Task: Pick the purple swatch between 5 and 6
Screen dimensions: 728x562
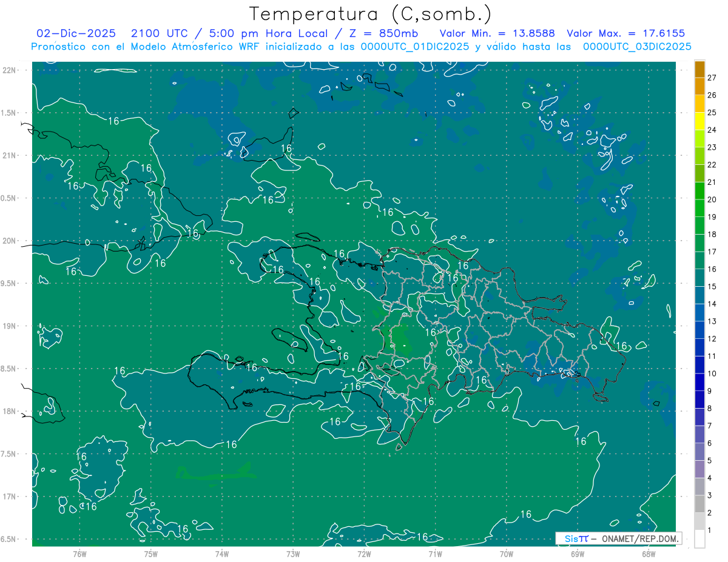Action: point(699,452)
